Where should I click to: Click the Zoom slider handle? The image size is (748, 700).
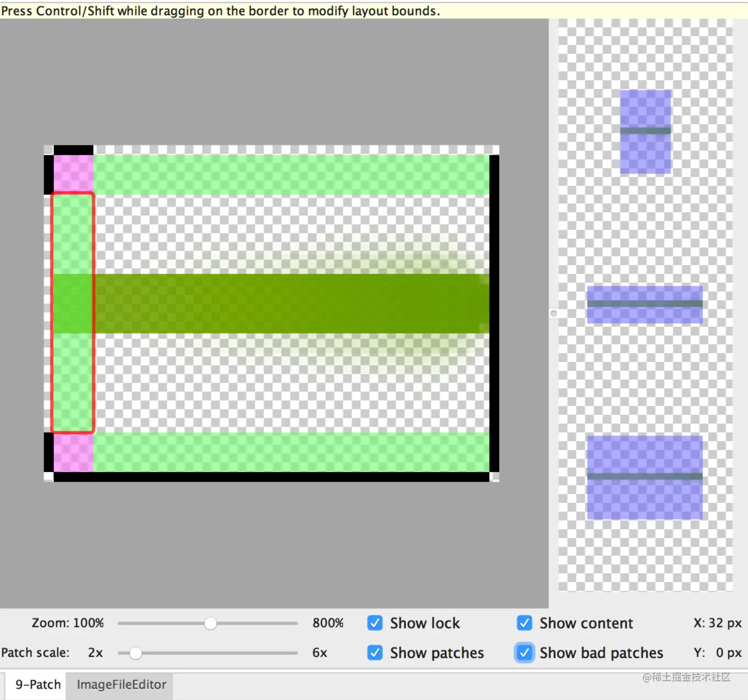pyautogui.click(x=210, y=624)
